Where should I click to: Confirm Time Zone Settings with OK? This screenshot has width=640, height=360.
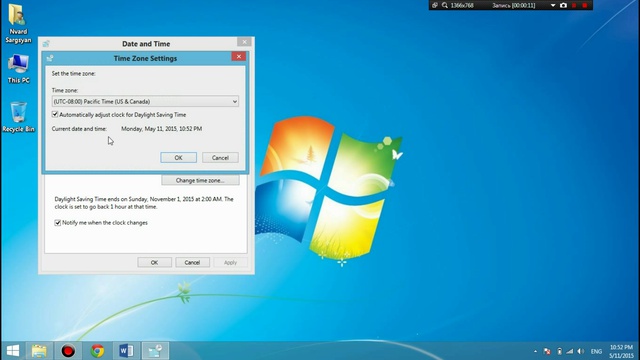click(178, 158)
